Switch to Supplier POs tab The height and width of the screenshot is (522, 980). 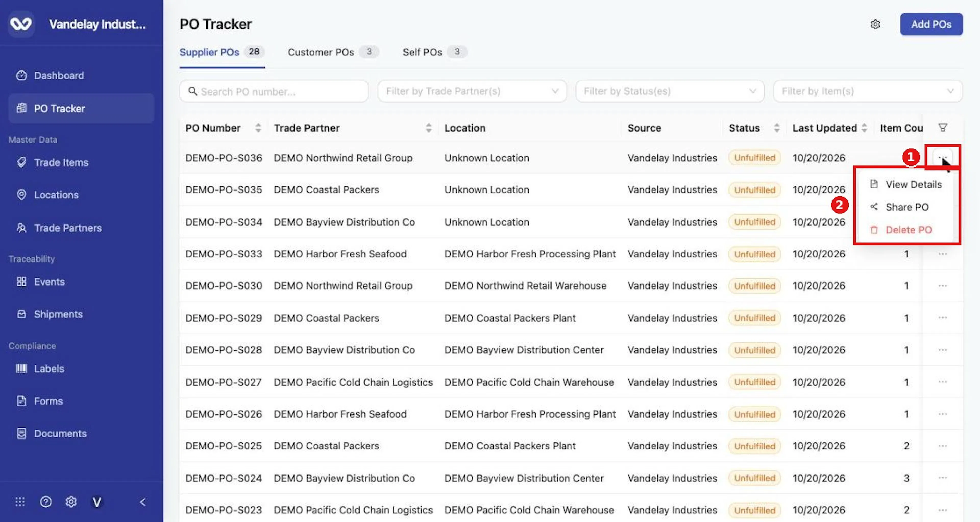pos(222,52)
